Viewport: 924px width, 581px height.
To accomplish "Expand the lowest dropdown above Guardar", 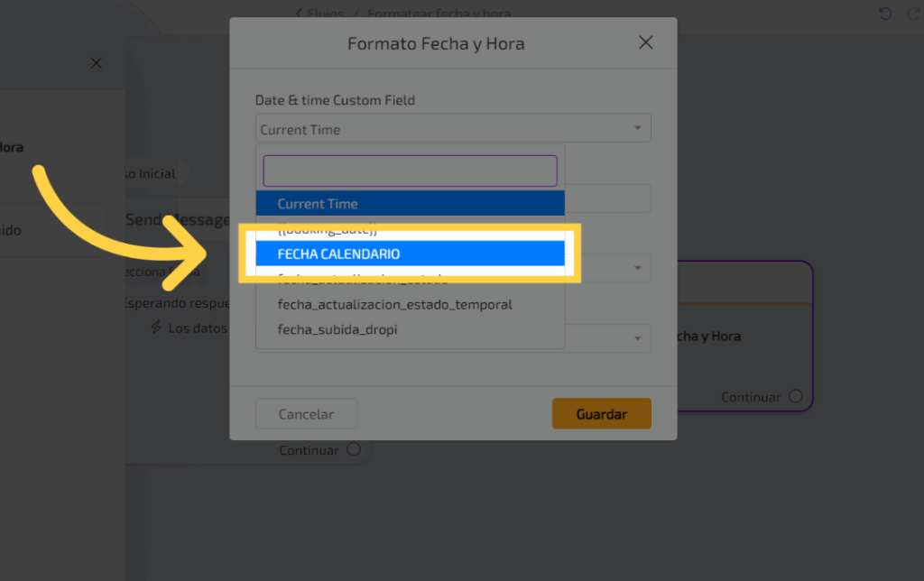I will (x=639, y=338).
